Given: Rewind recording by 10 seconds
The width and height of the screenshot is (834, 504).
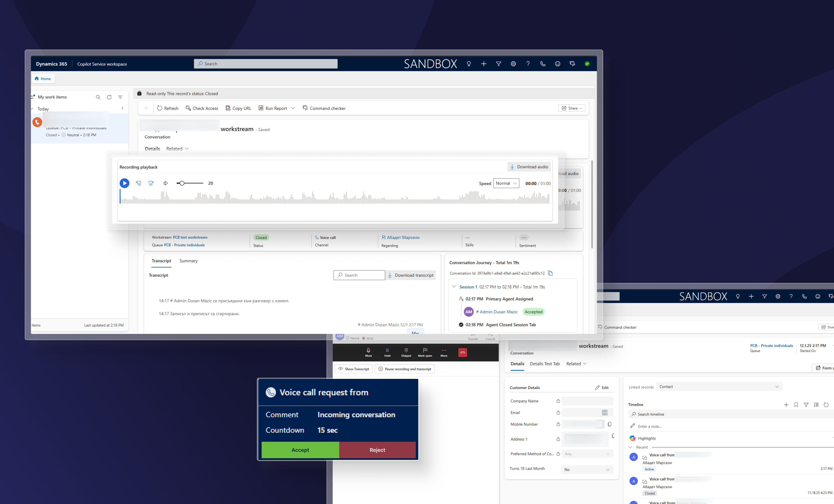Looking at the screenshot, I should click(x=138, y=183).
